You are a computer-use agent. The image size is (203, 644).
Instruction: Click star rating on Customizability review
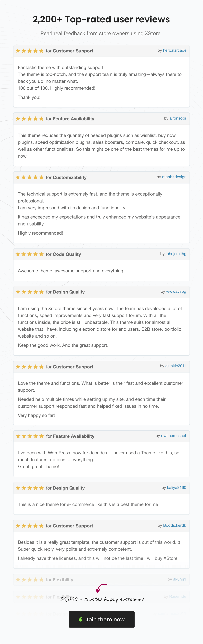pos(30,178)
